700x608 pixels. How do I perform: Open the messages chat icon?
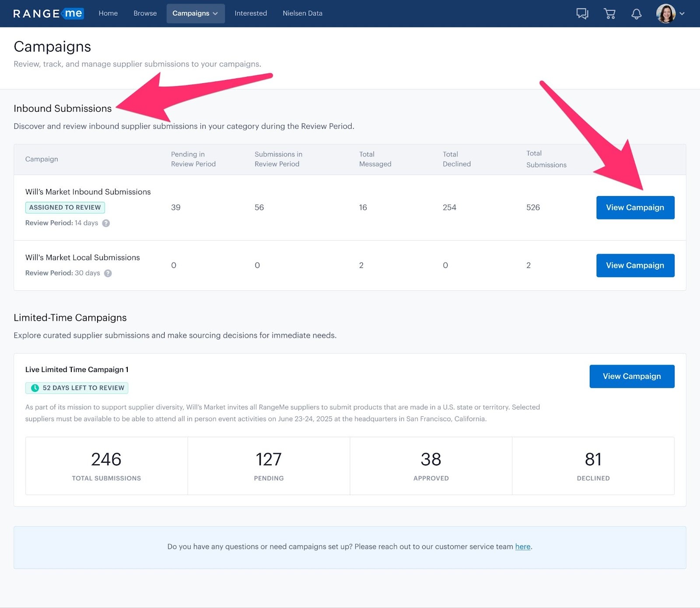tap(582, 14)
